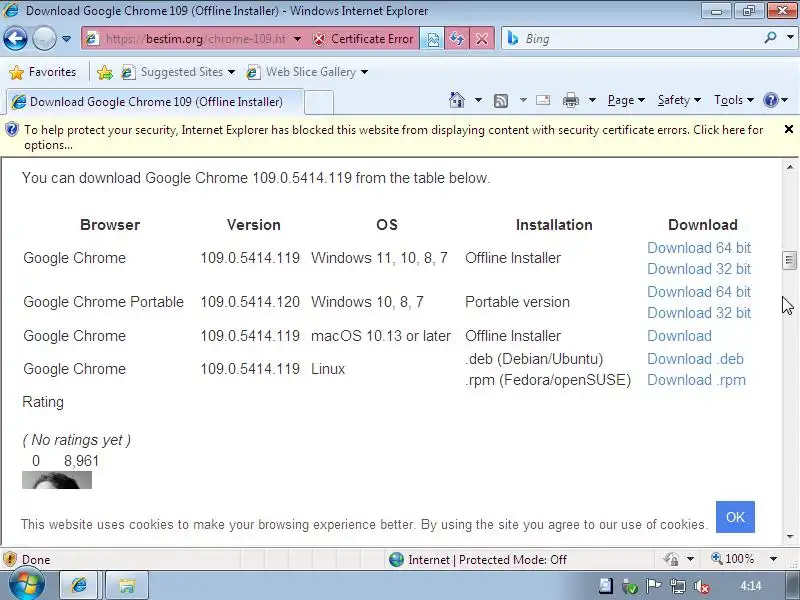This screenshot has width=800, height=600.
Task: Open the Windows Start menu orb
Action: pyautogui.click(x=27, y=585)
